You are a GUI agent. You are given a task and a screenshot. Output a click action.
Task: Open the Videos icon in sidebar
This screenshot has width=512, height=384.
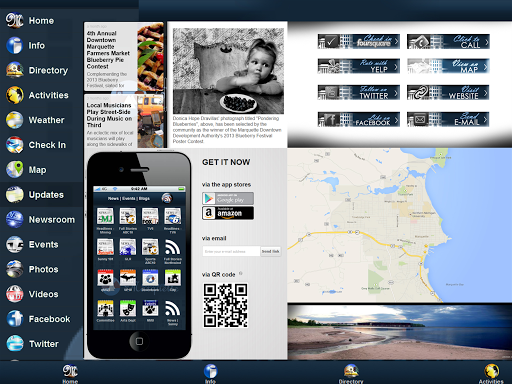15,294
